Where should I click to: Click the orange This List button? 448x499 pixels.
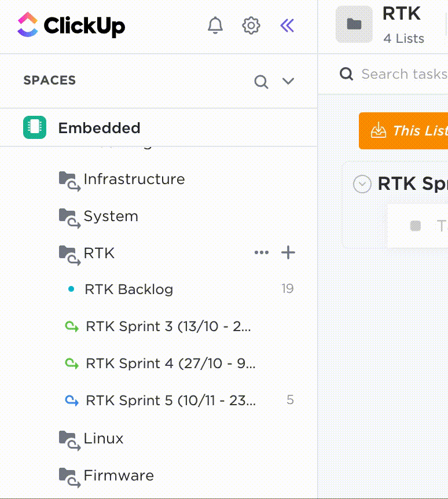pyautogui.click(x=403, y=130)
